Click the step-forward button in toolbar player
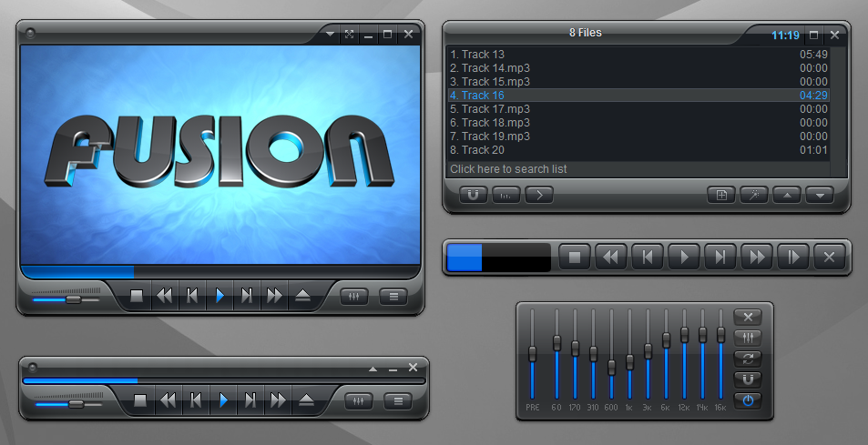The width and height of the screenshot is (868, 445). (x=793, y=257)
